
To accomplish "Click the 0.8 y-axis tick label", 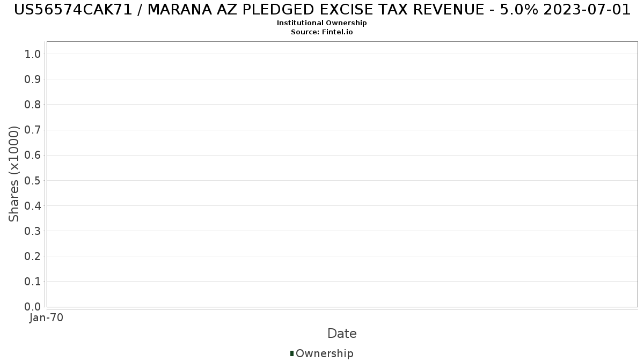I will point(33,105).
